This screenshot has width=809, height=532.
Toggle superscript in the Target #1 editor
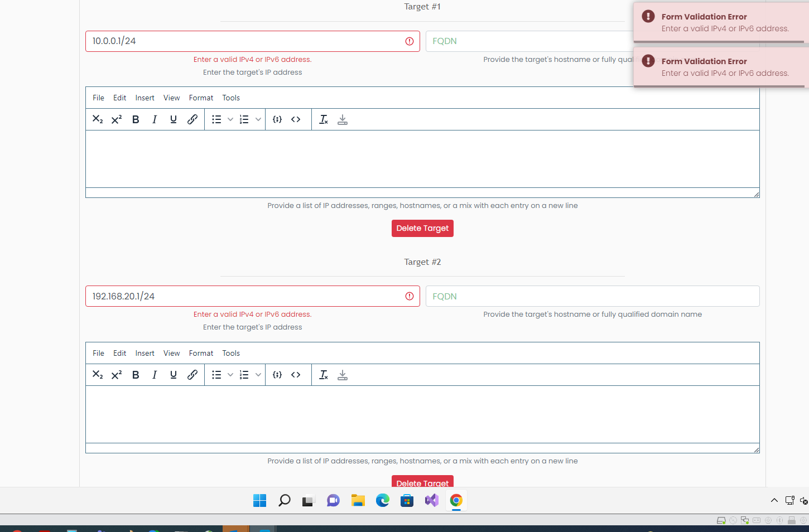pos(115,119)
